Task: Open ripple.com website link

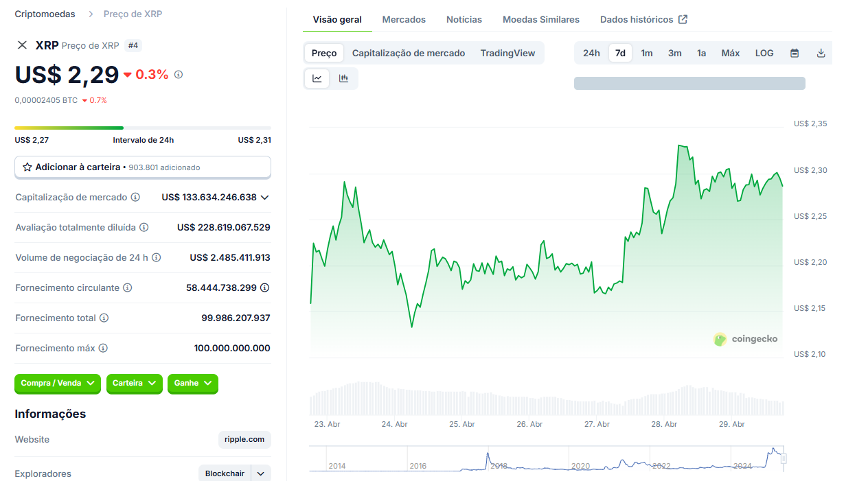Action: tap(244, 439)
